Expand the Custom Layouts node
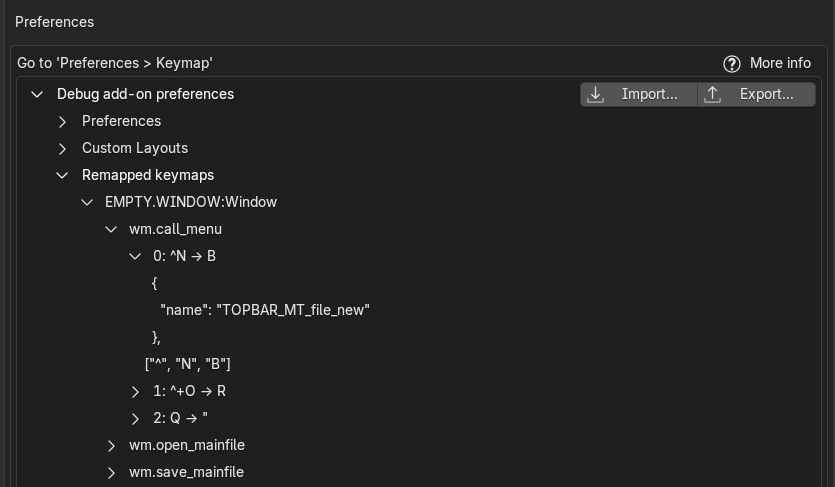Screen dimensions: 835x487 (62, 149)
